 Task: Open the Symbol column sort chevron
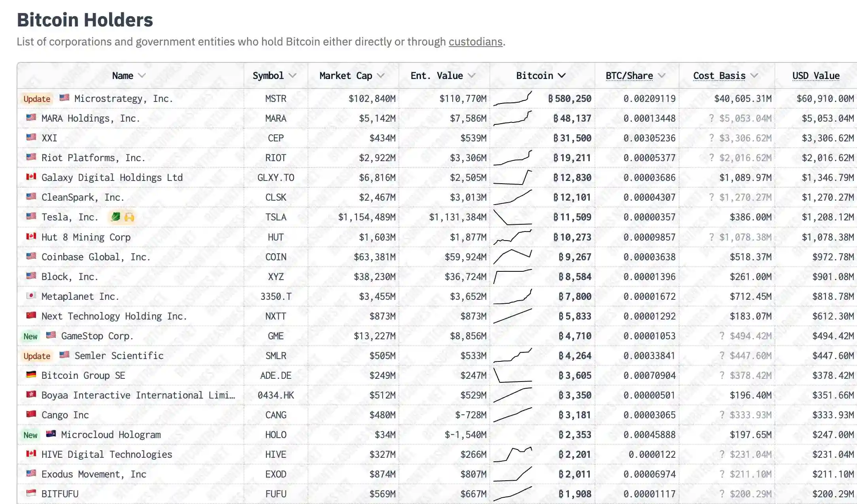(293, 75)
